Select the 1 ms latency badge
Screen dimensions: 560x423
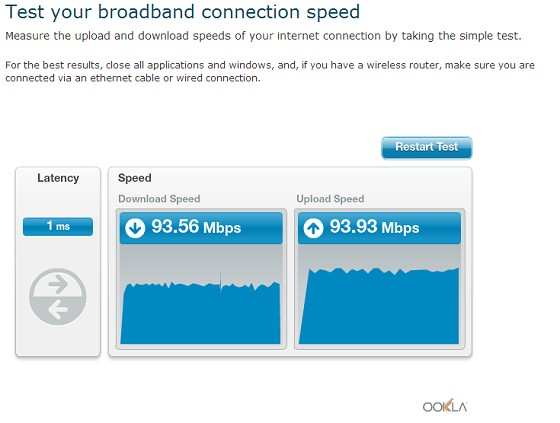[58, 227]
